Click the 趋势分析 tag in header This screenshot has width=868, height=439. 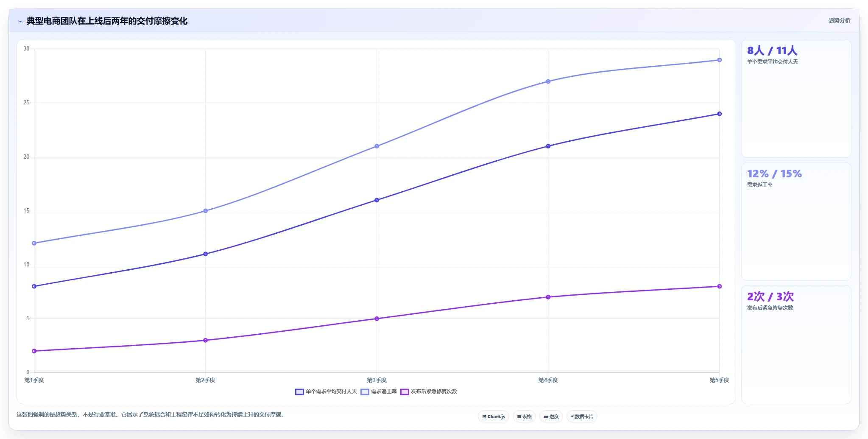(x=839, y=20)
